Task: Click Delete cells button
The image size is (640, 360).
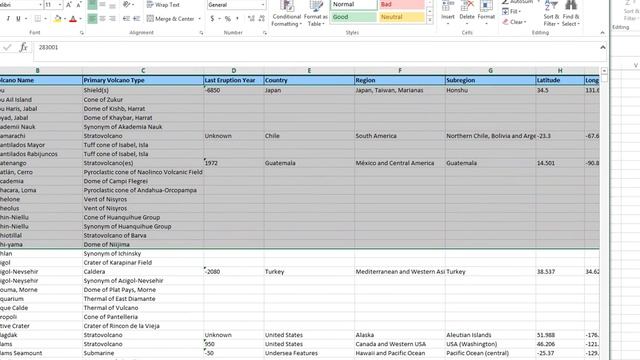Action: tap(467, 13)
